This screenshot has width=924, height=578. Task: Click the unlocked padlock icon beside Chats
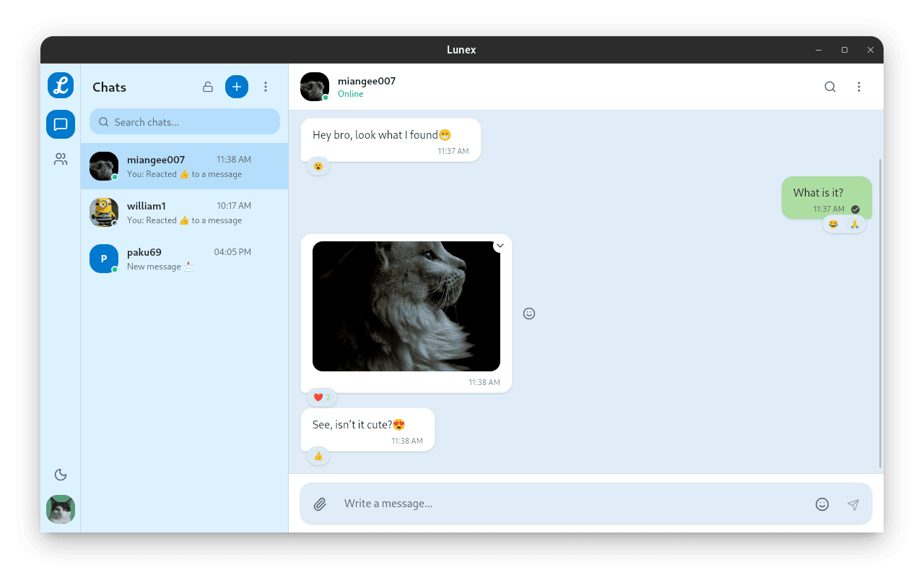tap(207, 86)
